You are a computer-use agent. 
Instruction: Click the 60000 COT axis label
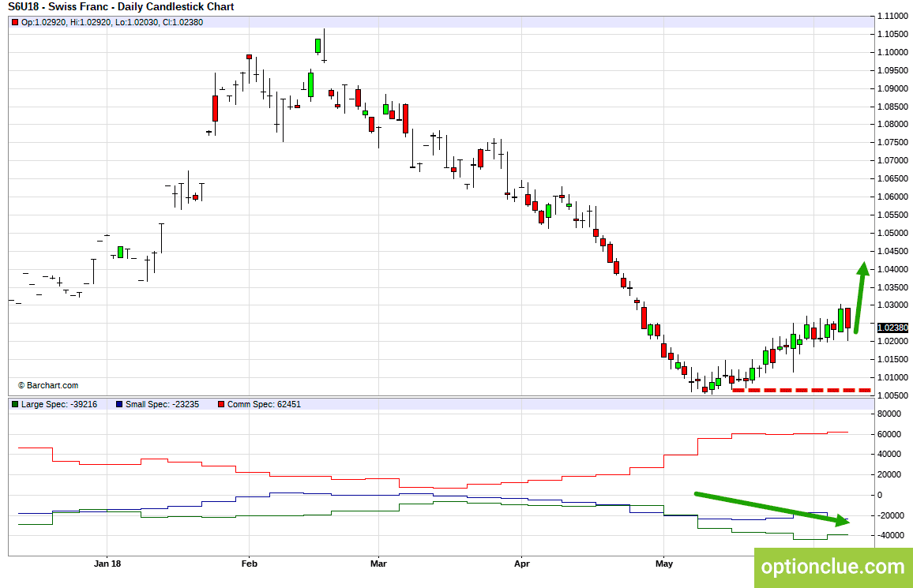click(x=889, y=434)
